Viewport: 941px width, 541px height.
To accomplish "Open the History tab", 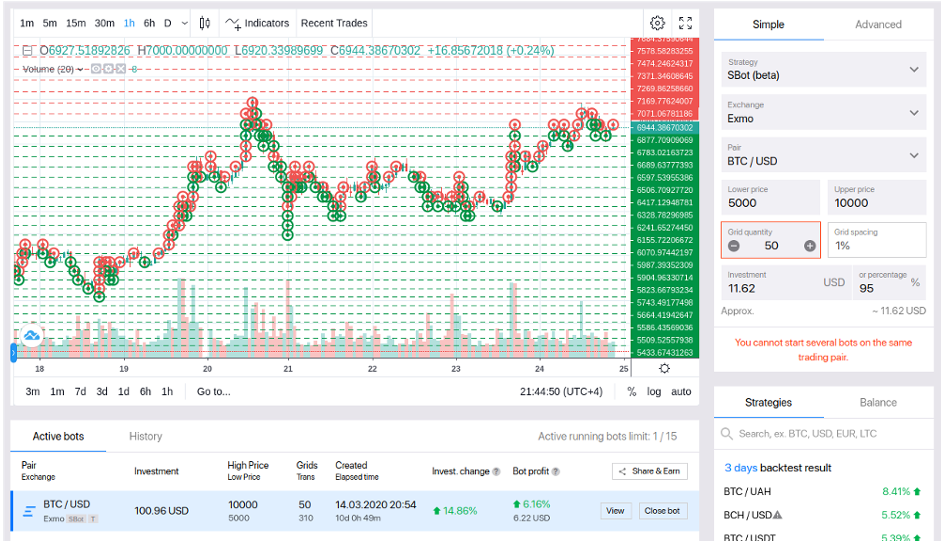I will [x=145, y=437].
